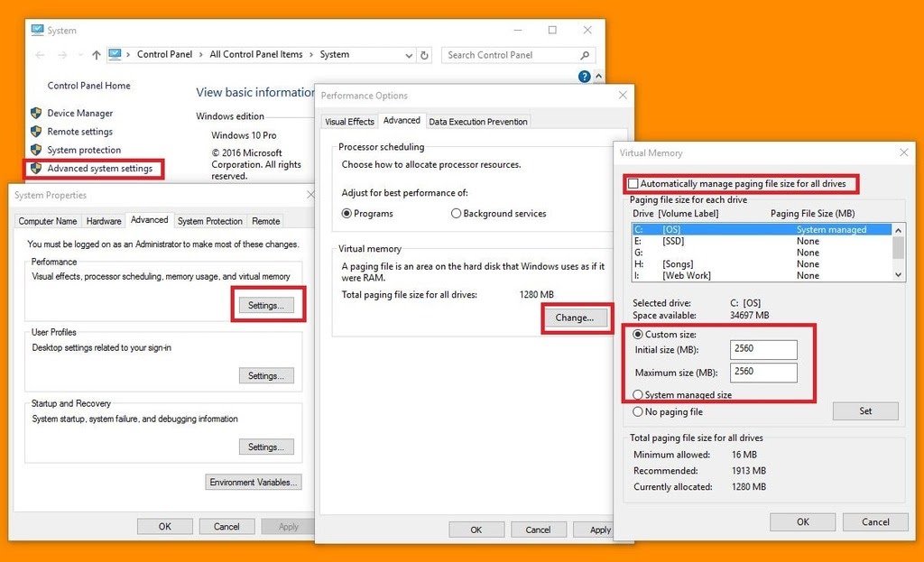Image resolution: width=924 pixels, height=562 pixels.
Task: Click the Change virtual memory button
Action: click(x=574, y=318)
